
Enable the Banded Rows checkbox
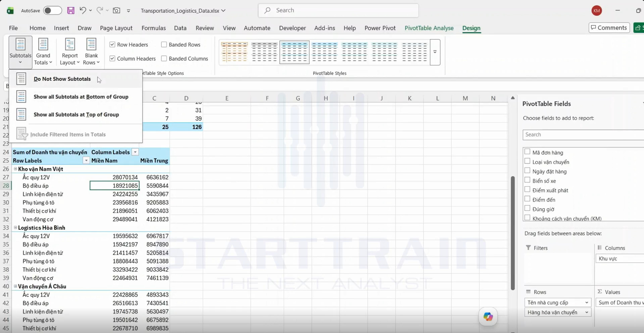tap(164, 44)
